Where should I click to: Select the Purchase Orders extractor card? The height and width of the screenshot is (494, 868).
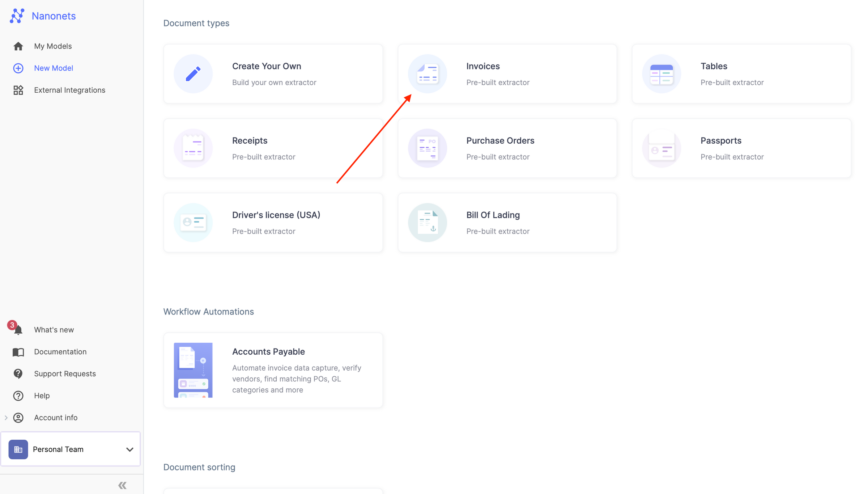point(507,148)
